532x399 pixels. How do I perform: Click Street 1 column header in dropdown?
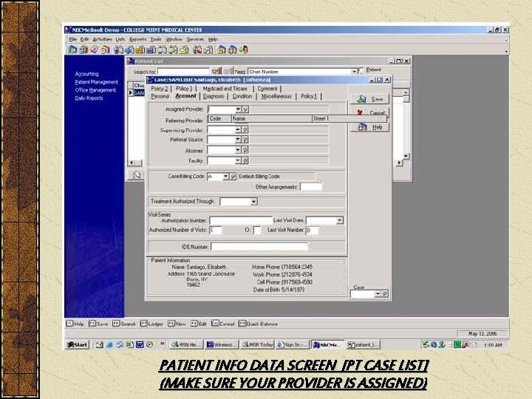click(x=349, y=118)
